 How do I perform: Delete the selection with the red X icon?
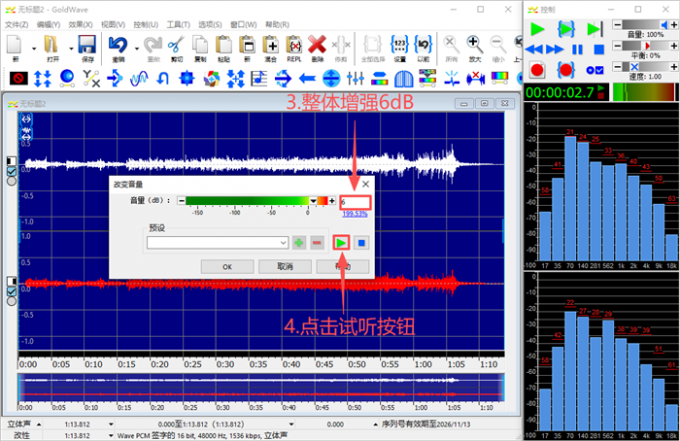(x=317, y=46)
